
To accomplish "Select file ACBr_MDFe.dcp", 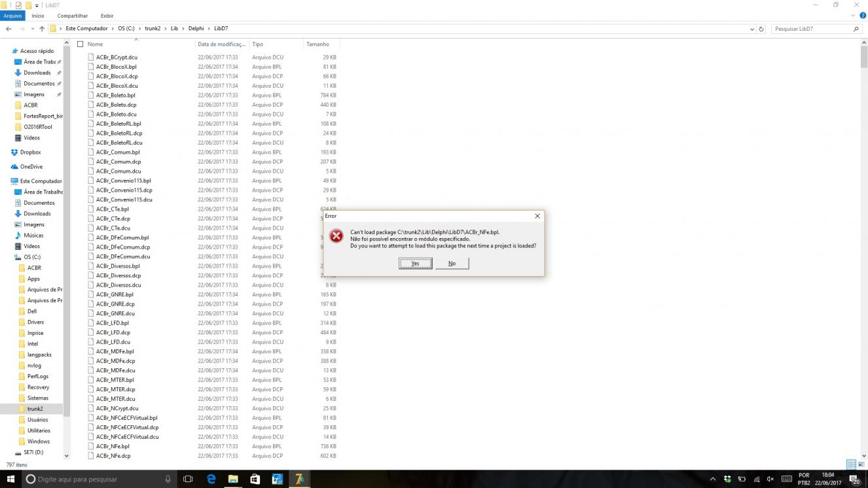I will (x=115, y=361).
